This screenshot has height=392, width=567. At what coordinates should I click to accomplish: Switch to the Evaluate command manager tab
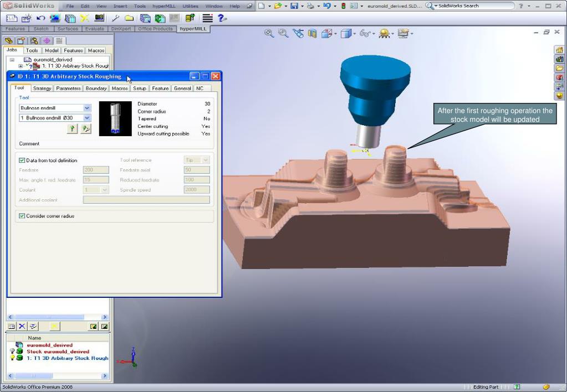[x=94, y=29]
